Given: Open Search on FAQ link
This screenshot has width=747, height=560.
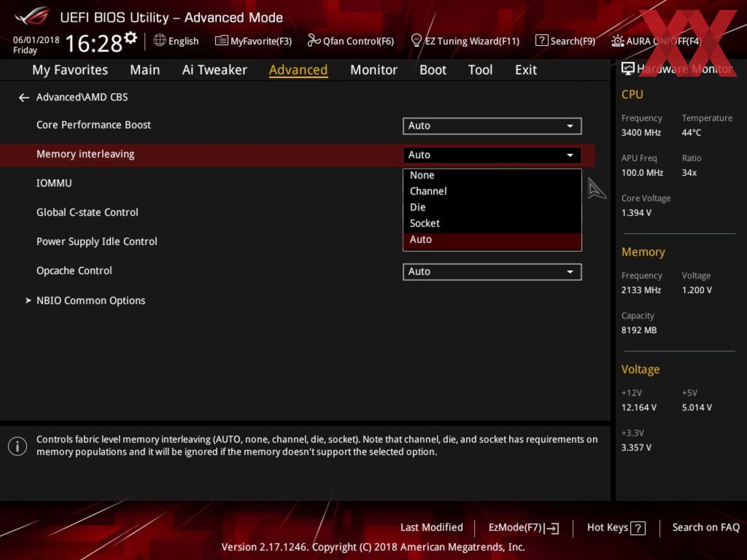Looking at the screenshot, I should (x=706, y=527).
